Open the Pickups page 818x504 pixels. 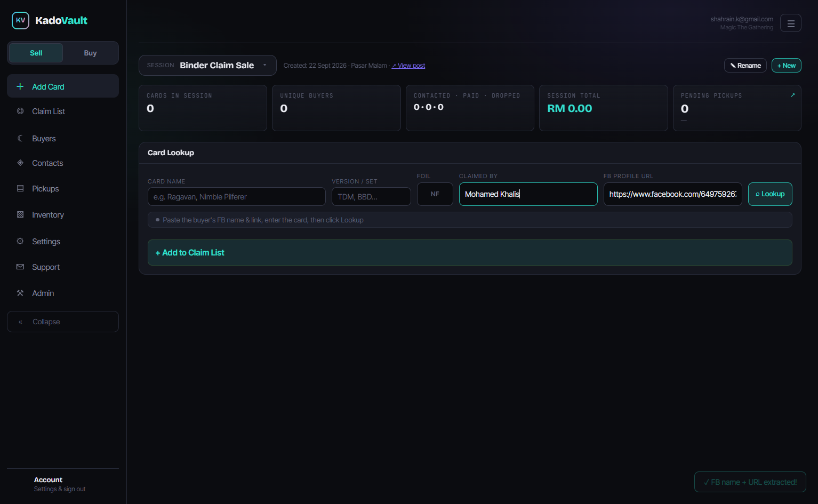pos(63,189)
